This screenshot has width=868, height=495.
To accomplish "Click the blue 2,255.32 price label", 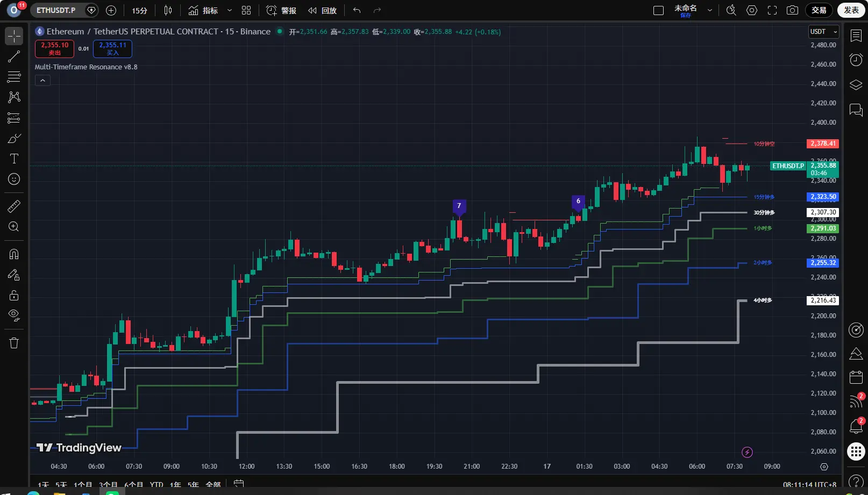I will (x=823, y=263).
